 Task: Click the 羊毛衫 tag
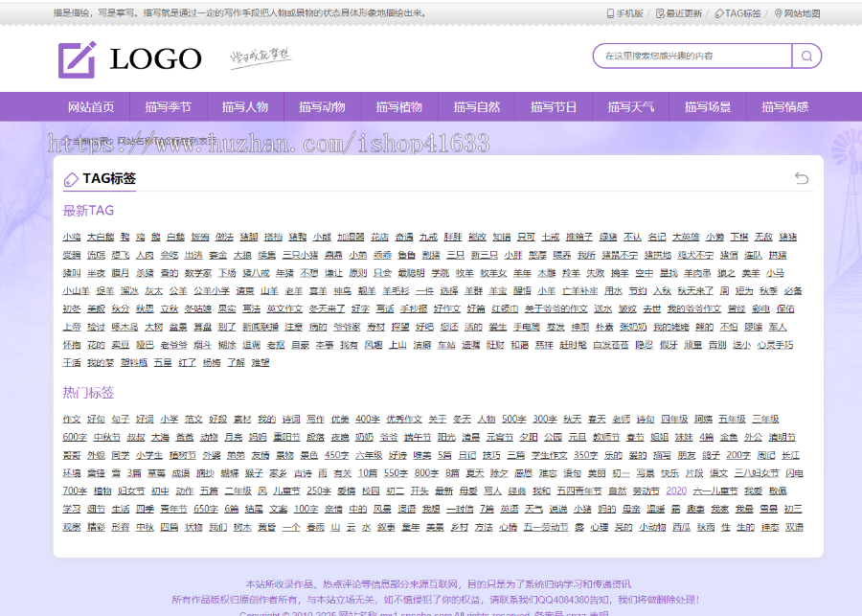[396, 291]
